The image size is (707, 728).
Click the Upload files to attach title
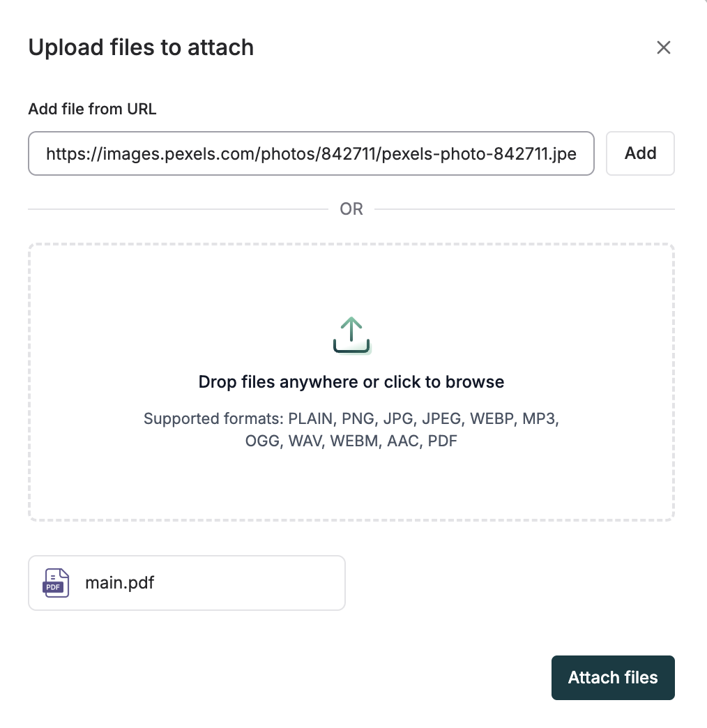[141, 47]
